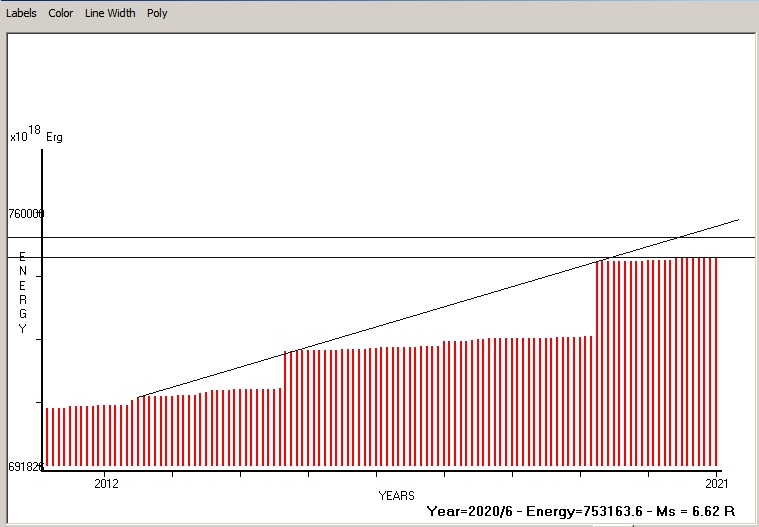This screenshot has height=527, width=759.
Task: Click the 691826 y-axis minimum label
Action: (x=26, y=467)
